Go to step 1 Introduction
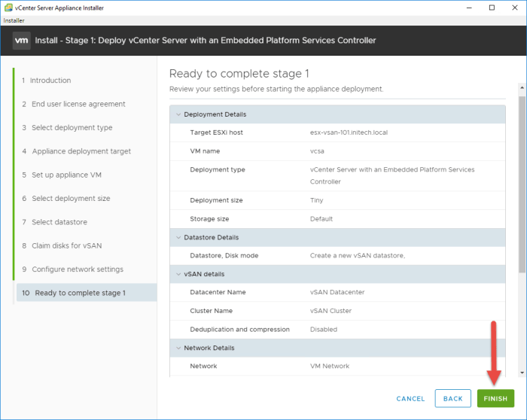This screenshot has width=527, height=420. 50,81
